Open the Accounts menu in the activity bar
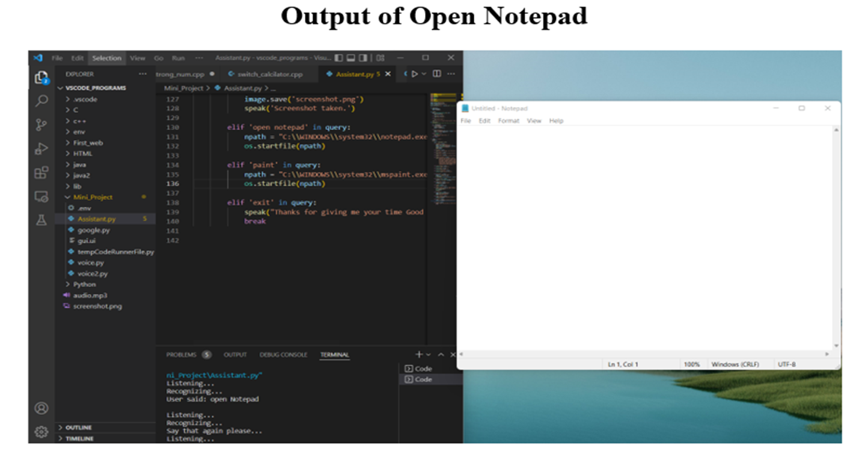The image size is (868, 457). (x=41, y=408)
